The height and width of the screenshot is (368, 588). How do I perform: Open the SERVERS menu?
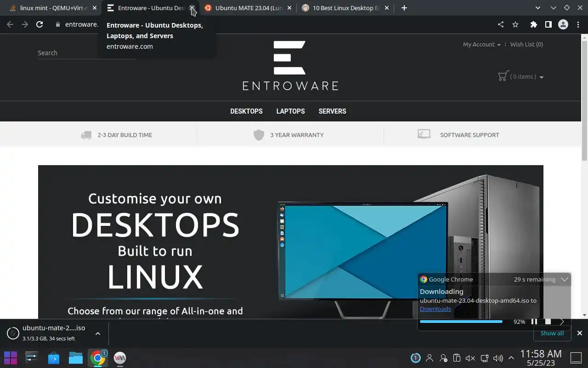(332, 111)
